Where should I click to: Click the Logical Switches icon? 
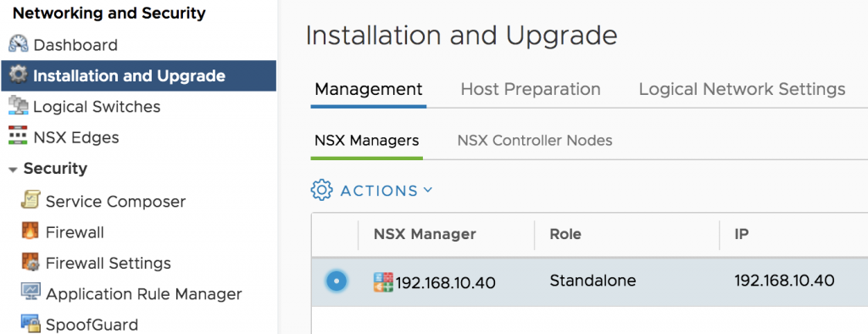19,106
